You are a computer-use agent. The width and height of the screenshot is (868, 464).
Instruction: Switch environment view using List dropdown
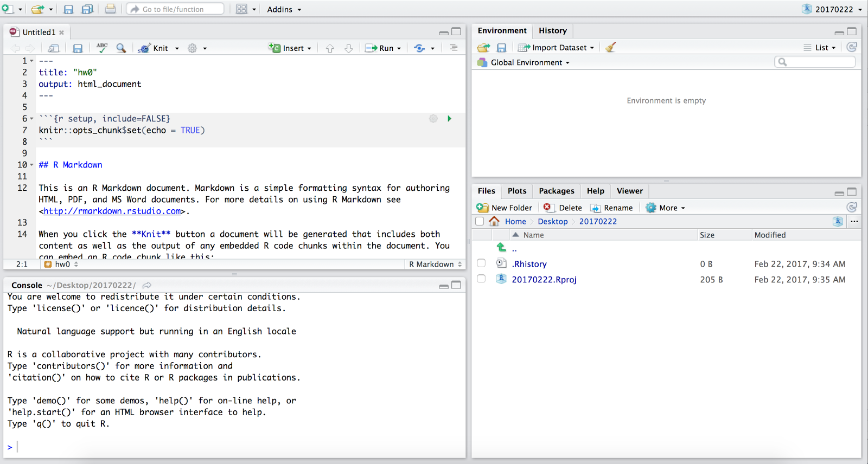pos(820,48)
